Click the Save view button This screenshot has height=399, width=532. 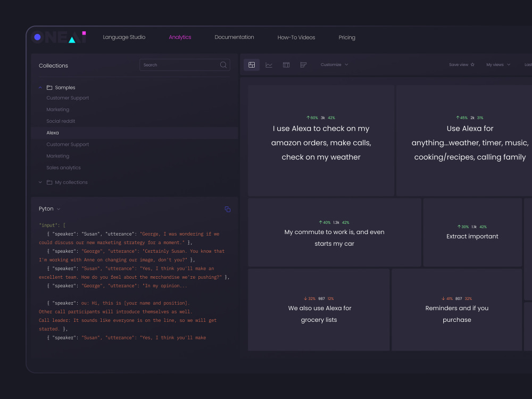click(x=461, y=64)
